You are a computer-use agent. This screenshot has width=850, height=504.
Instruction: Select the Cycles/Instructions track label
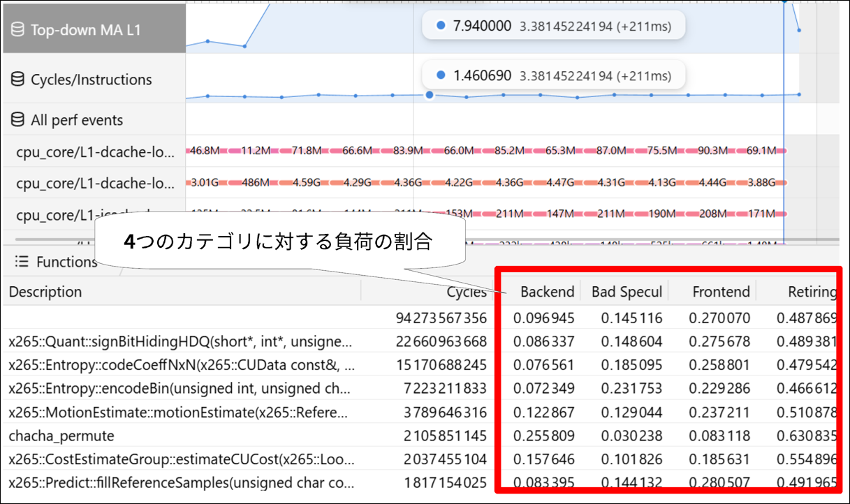94,79
